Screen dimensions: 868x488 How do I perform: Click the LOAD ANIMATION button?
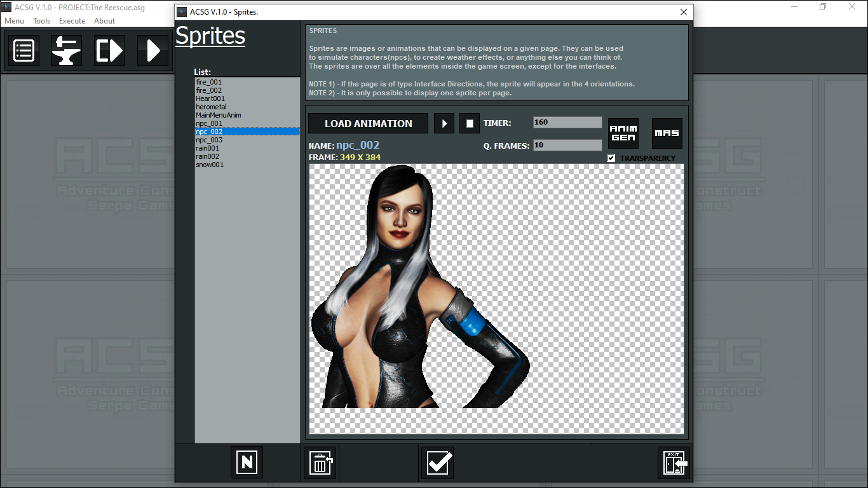[x=369, y=123]
